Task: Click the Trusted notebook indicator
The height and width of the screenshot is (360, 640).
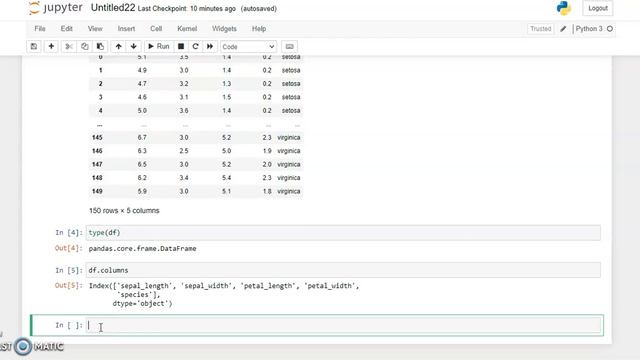Action: [540, 29]
